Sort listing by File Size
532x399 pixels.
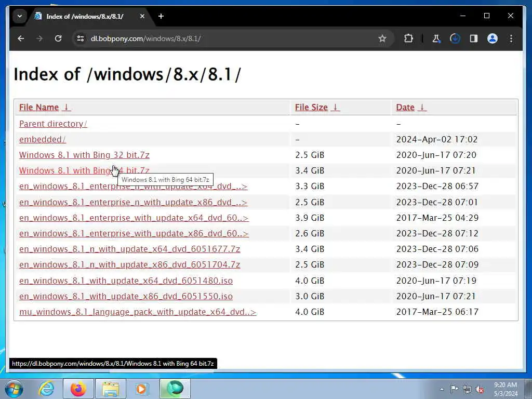(x=311, y=107)
